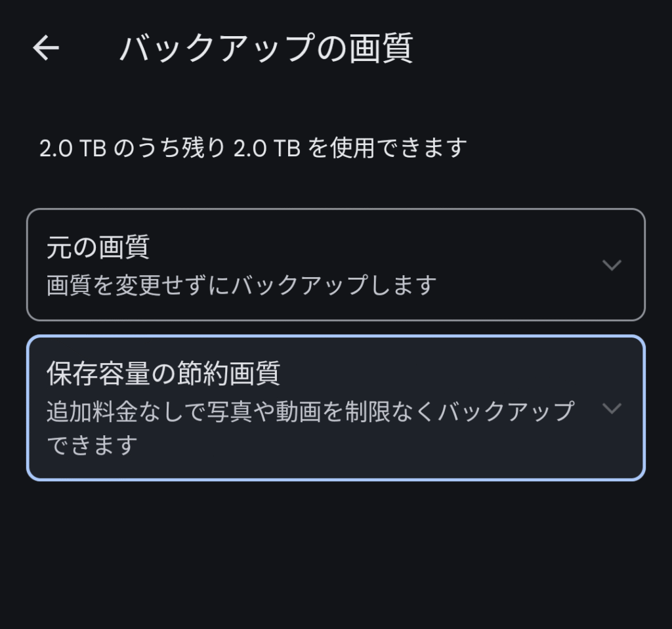Viewport: 672px width, 629px height.
Task: Choose the 保存容量の節約画質 heading text
Action: pos(163,373)
